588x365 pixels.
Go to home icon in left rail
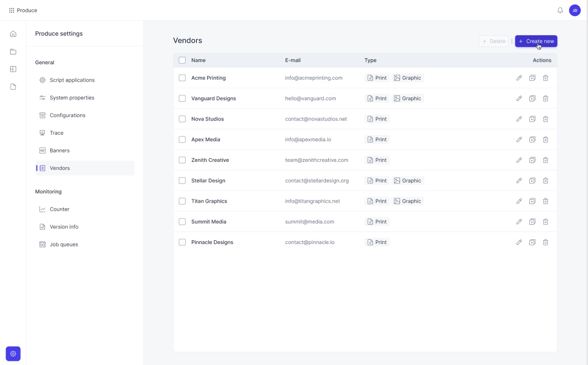pyautogui.click(x=13, y=34)
